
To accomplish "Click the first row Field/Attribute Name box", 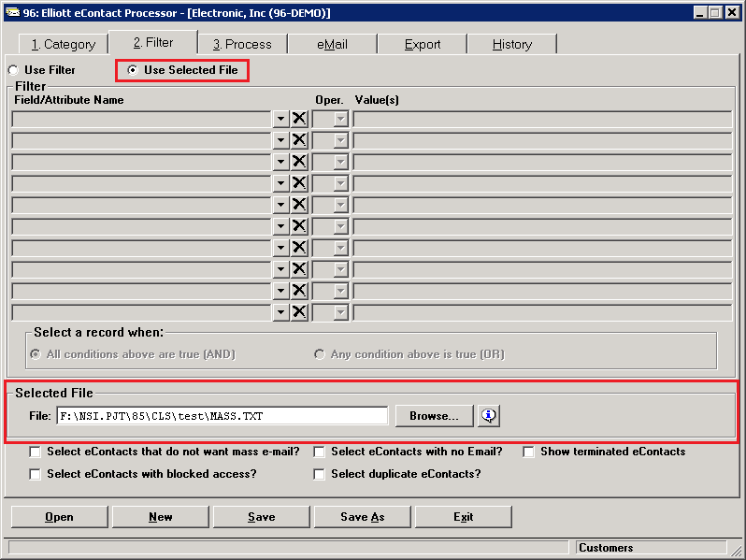I will pyautogui.click(x=141, y=119).
